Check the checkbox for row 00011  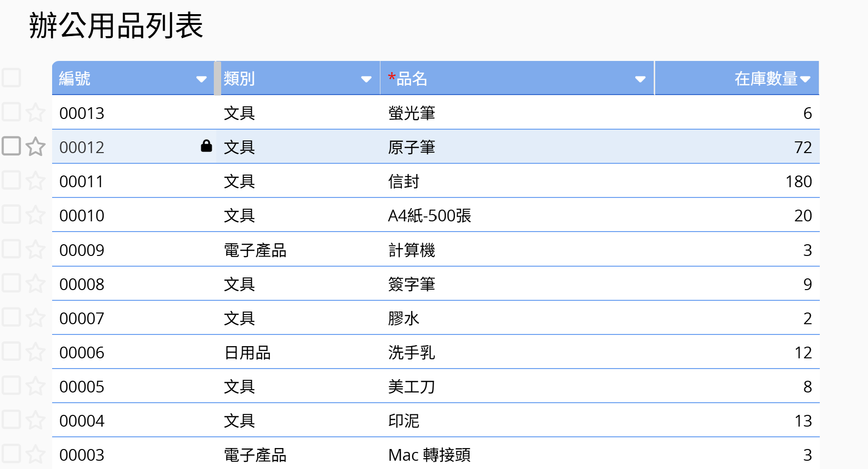pos(11,180)
